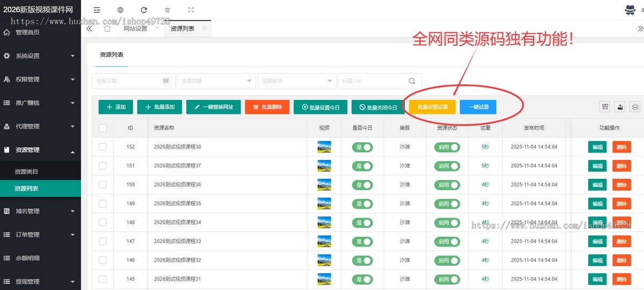Click the search magnifier icon
The height and width of the screenshot is (290, 644).
pos(412,81)
